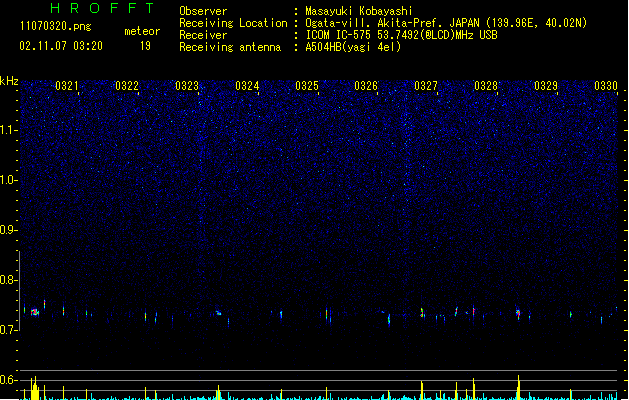
Task: Click the HROFFT title text
Action: point(103,8)
